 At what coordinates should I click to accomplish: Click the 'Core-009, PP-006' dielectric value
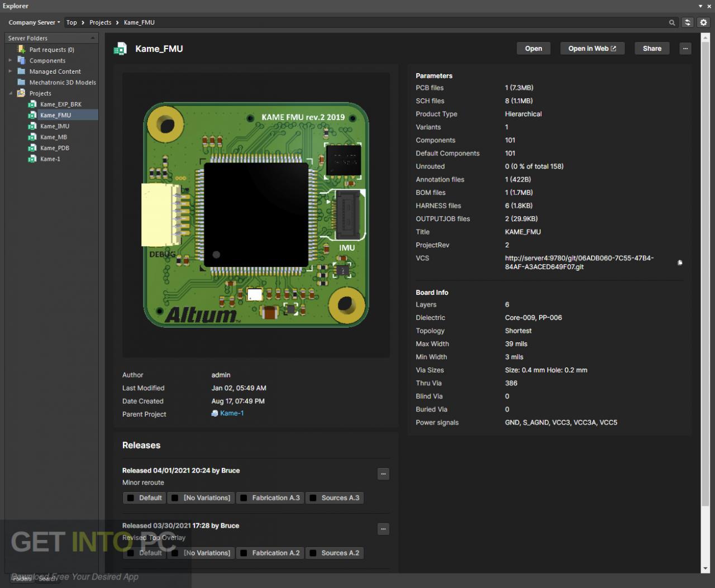tap(533, 318)
